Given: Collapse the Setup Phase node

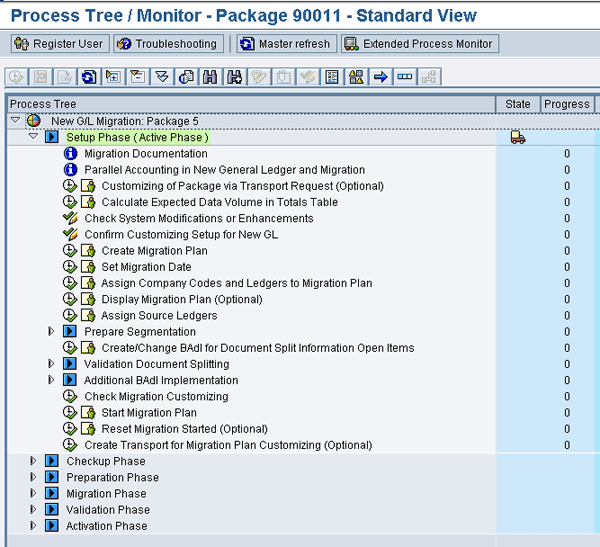Looking at the screenshot, I should coord(33,137).
